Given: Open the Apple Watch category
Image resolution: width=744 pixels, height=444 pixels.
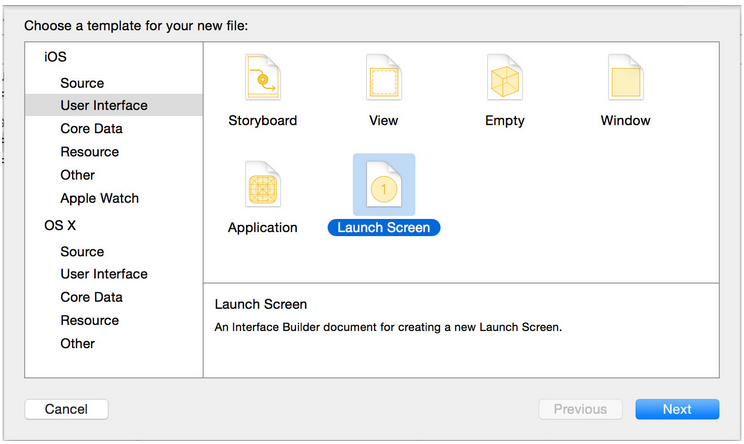Looking at the screenshot, I should 99,198.
